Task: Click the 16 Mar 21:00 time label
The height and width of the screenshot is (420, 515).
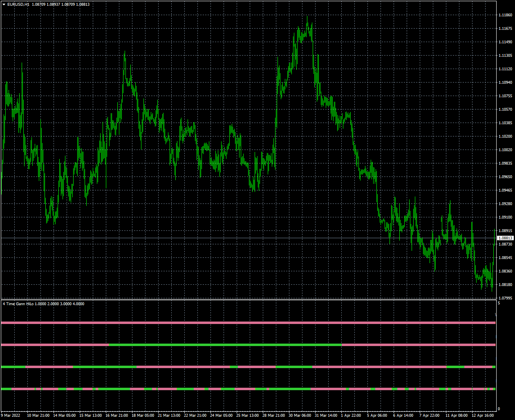Action: (x=117, y=416)
